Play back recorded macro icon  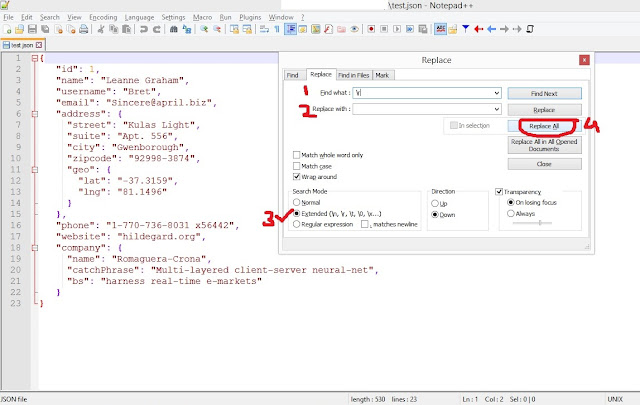click(397, 29)
